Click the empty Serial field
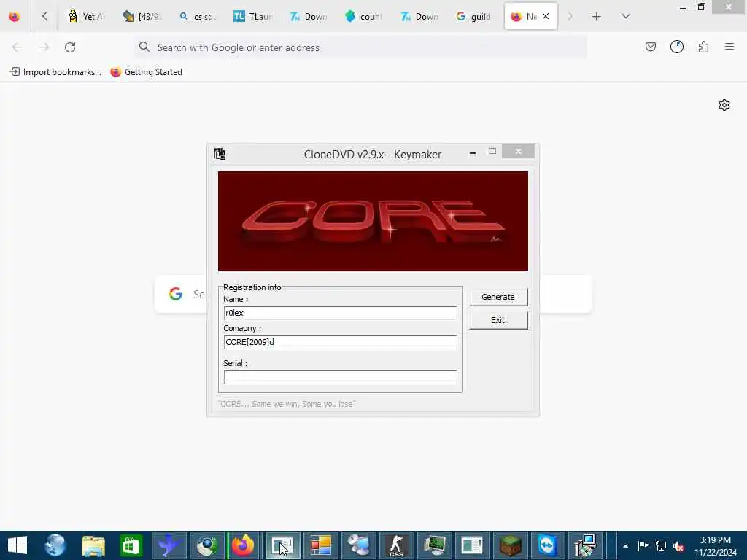 coord(340,377)
